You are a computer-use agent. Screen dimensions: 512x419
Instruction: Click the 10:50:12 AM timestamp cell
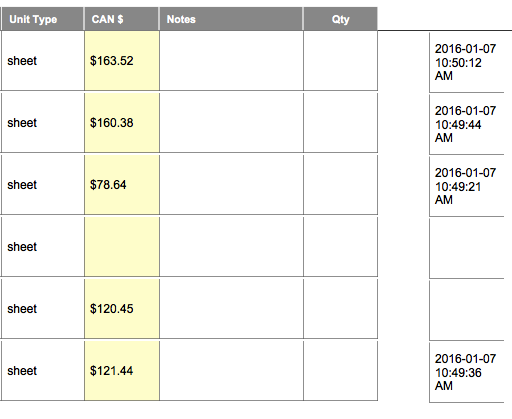pos(467,62)
